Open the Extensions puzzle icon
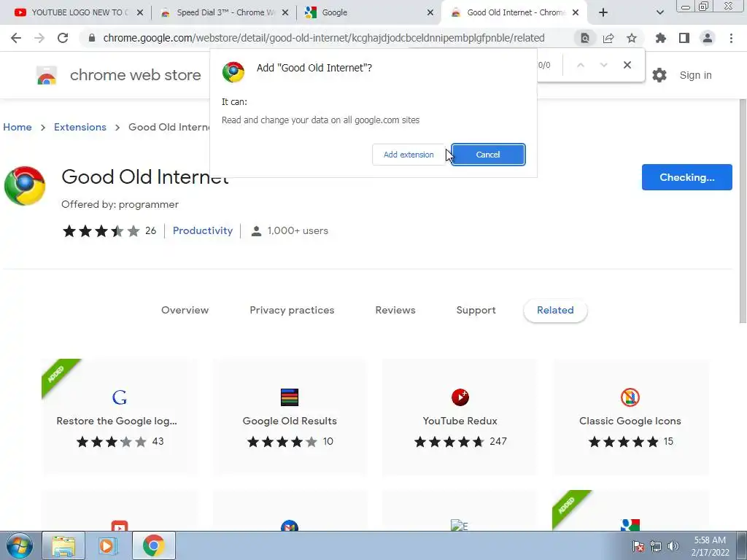Screen dimensions: 747x560 point(660,38)
